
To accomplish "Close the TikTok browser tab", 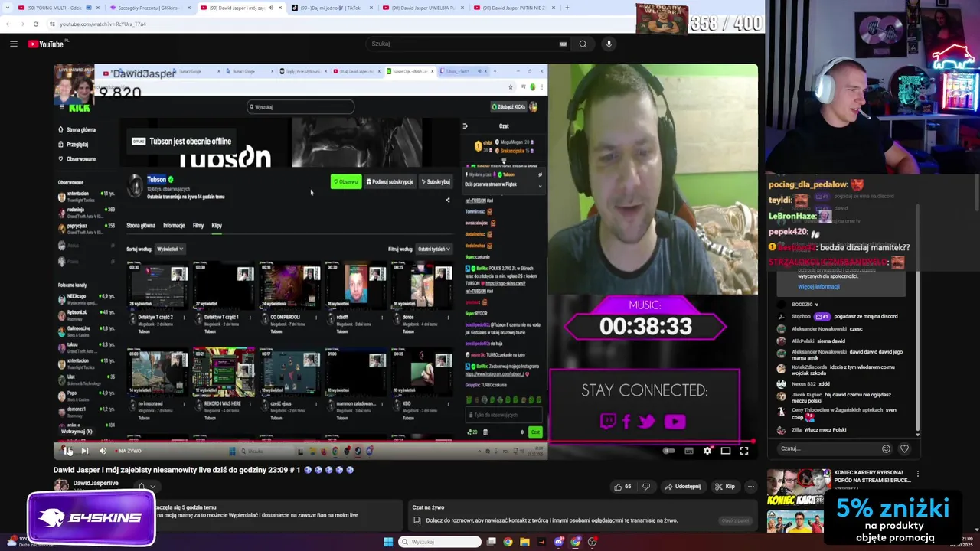I will (x=371, y=8).
